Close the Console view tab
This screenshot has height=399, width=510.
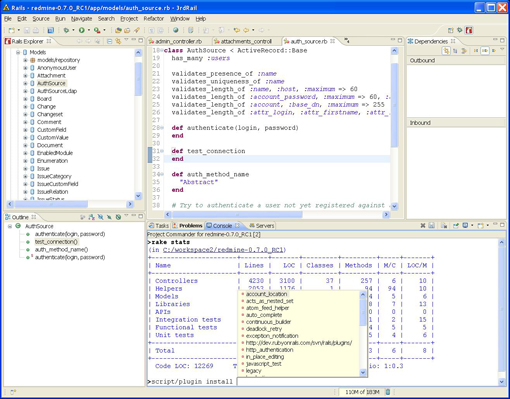click(x=237, y=226)
